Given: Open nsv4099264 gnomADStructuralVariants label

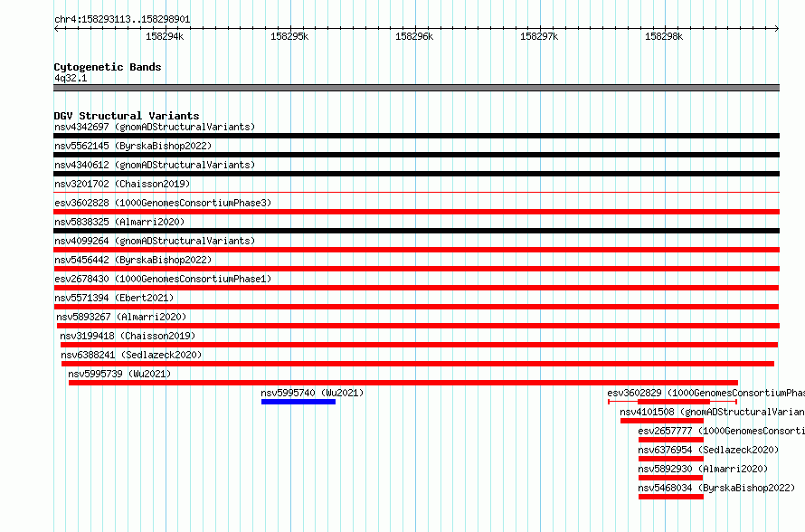Looking at the screenshot, I should tap(155, 241).
